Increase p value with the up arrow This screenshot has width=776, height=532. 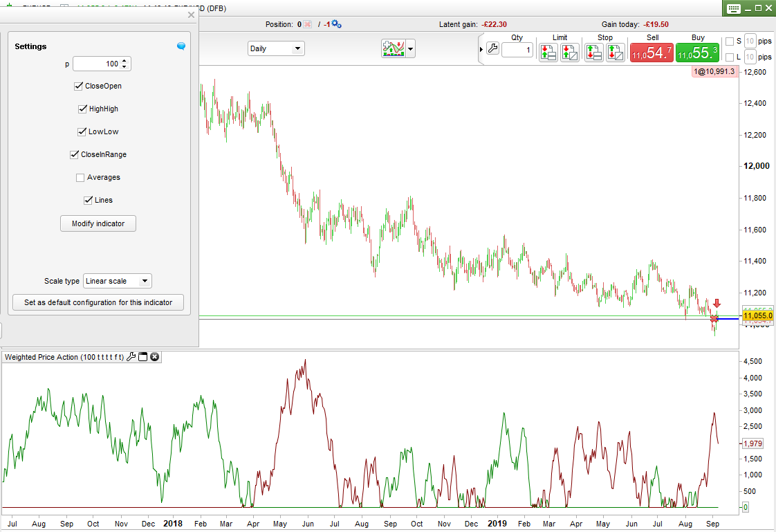tap(124, 60)
